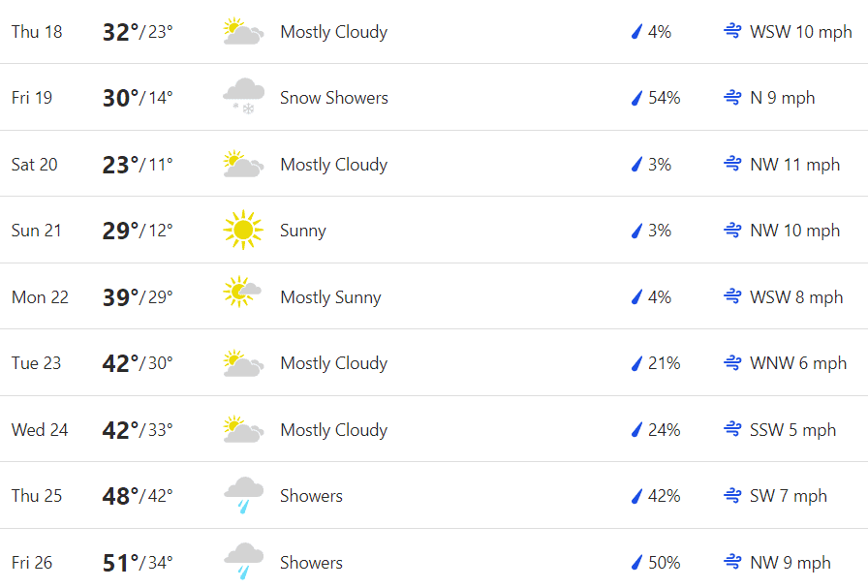Click the Mostly Cloudy icon for Thu 18
This screenshot has height=588, width=868.
(x=243, y=32)
